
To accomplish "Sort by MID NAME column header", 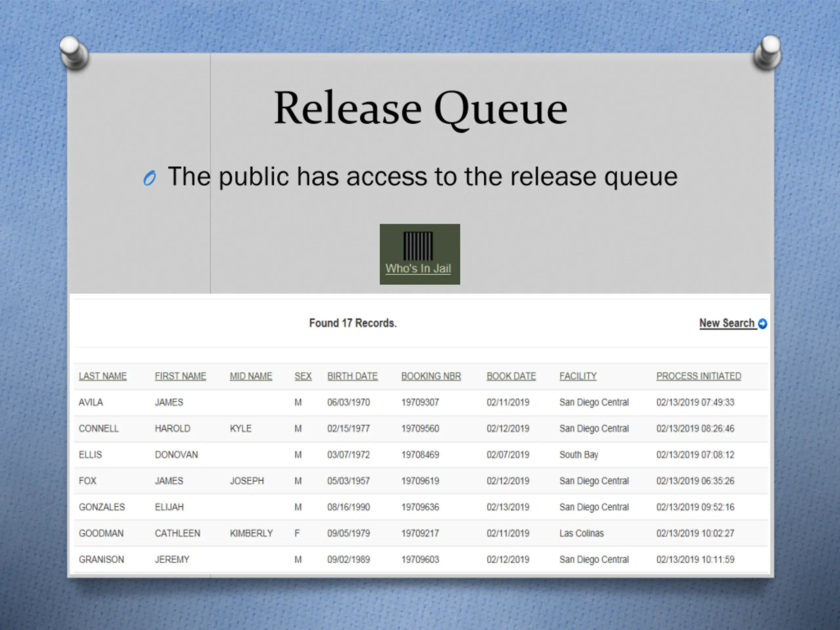I will (251, 376).
